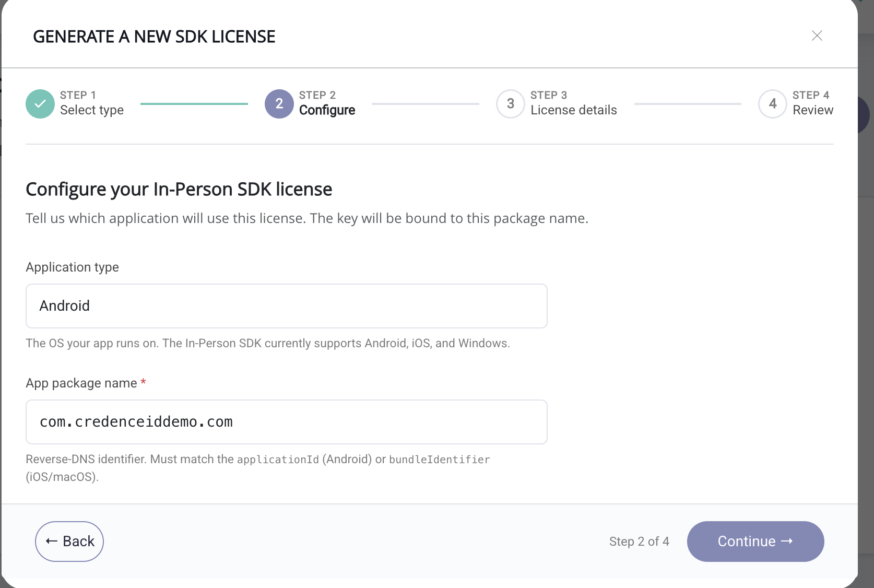
Task: Close the Generate SDK License dialog
Action: [817, 36]
